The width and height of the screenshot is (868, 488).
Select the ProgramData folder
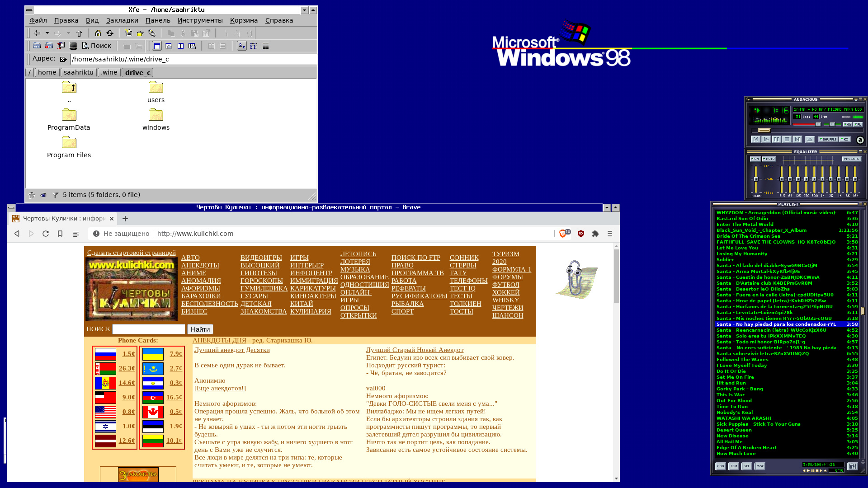point(69,120)
